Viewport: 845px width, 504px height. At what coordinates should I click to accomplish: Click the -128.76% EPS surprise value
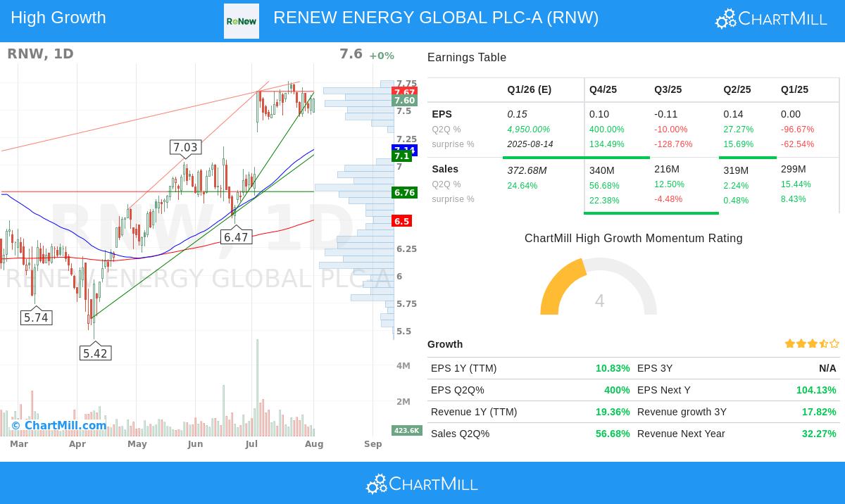point(673,144)
